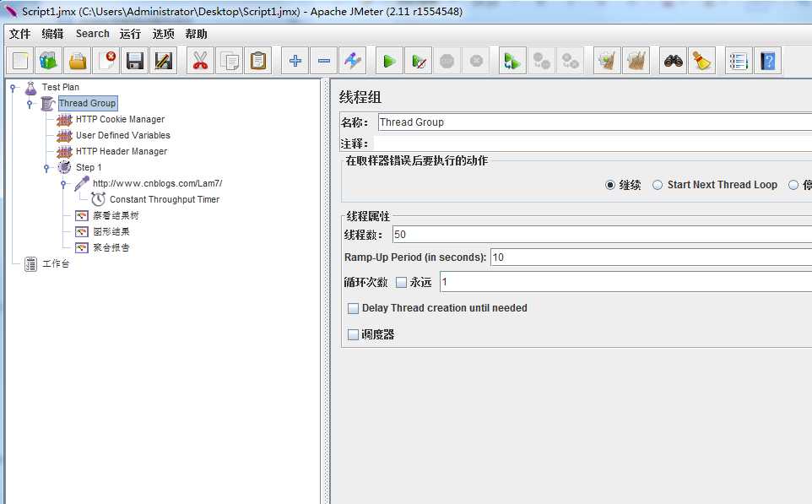
Task: Check the 永远 forever checkbox
Action: tap(401, 282)
